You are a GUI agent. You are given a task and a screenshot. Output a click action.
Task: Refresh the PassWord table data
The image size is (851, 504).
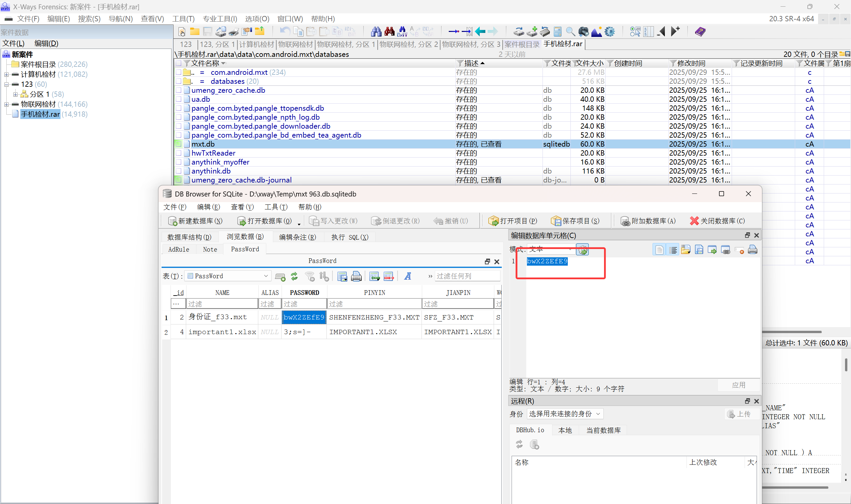(x=294, y=277)
